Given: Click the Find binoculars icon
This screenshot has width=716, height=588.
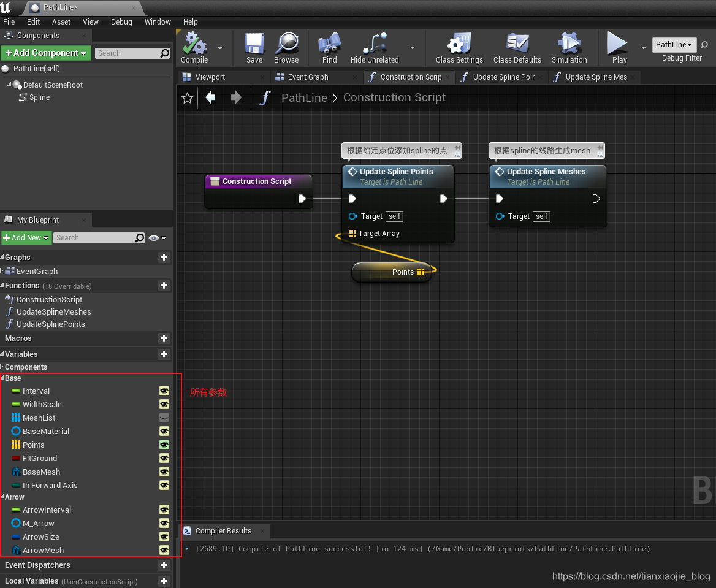Looking at the screenshot, I should click(x=329, y=44).
